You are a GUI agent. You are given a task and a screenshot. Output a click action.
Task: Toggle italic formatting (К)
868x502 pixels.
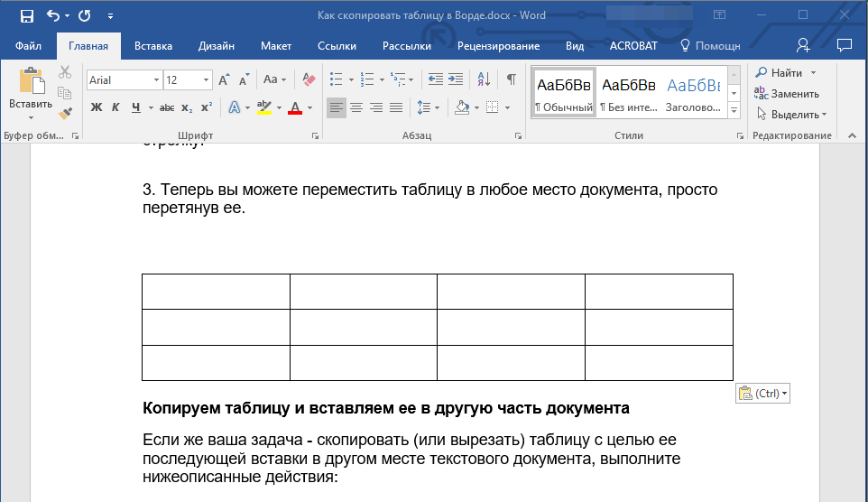115,107
